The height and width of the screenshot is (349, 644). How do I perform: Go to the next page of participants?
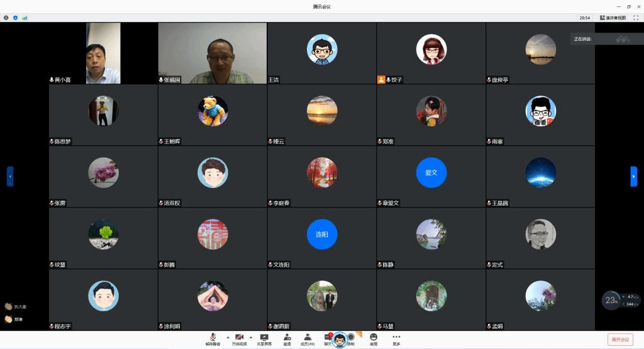pos(633,177)
